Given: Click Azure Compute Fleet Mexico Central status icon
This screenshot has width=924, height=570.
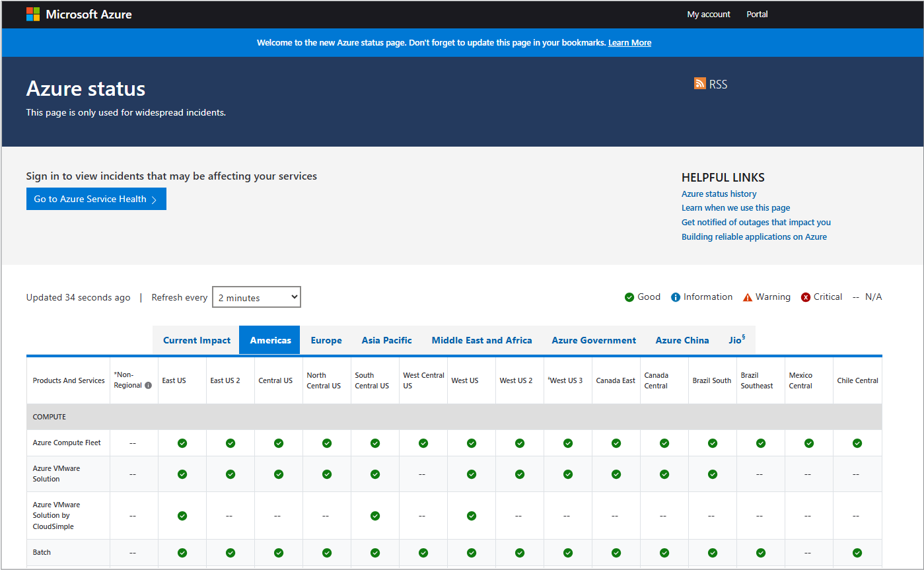Looking at the screenshot, I should 809,443.
